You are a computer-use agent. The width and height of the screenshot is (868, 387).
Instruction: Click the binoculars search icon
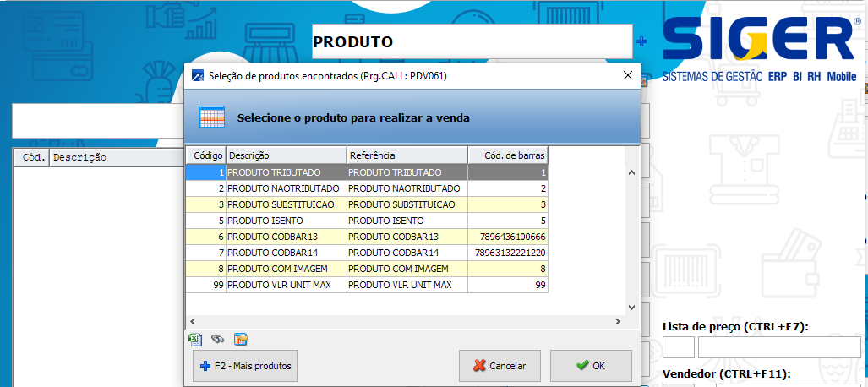(217, 339)
